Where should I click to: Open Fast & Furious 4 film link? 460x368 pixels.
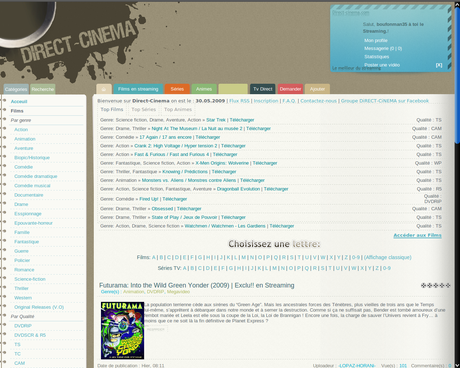click(172, 154)
